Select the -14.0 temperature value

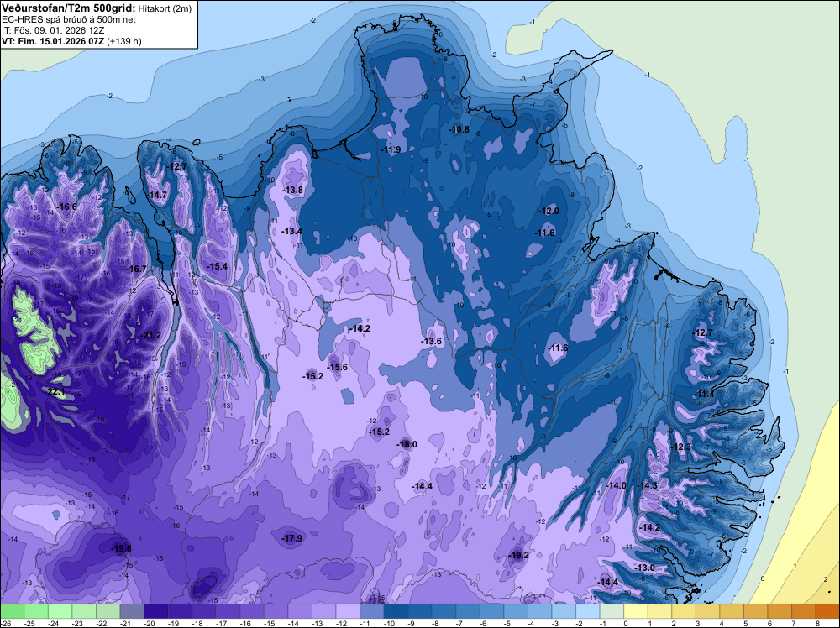coord(616,485)
